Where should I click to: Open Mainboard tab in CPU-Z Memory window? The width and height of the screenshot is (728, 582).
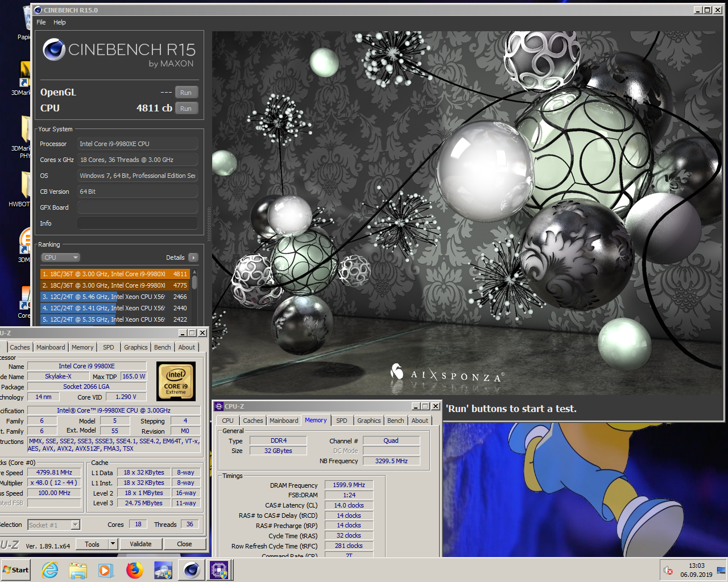[x=284, y=421]
